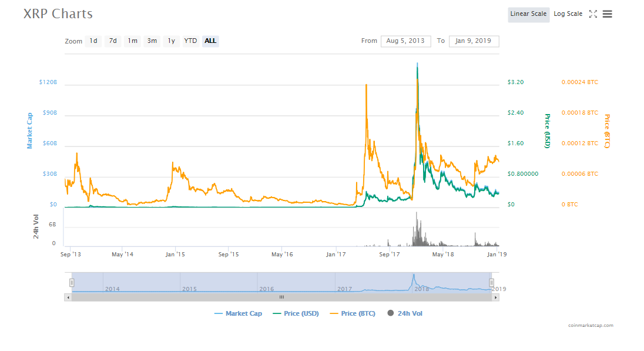The width and height of the screenshot is (644, 351).
Task: Click the Sep '15 x-axis label
Action: click(229, 255)
